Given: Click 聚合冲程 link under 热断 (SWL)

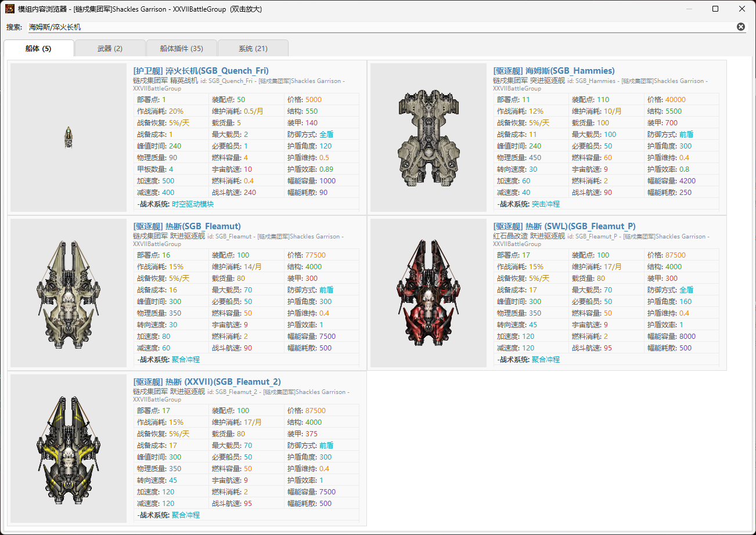Looking at the screenshot, I should [546, 360].
